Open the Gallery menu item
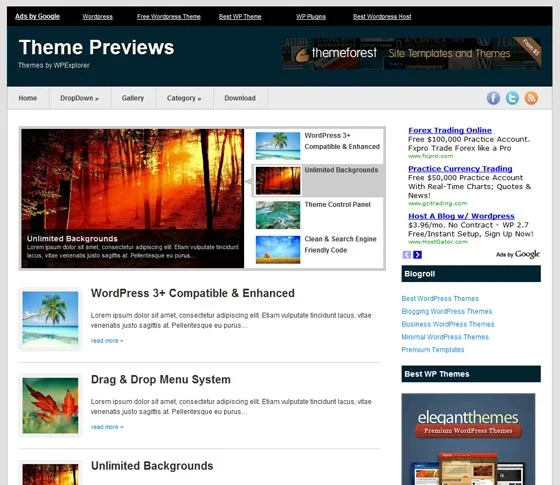The width and height of the screenshot is (560, 485). tap(133, 98)
